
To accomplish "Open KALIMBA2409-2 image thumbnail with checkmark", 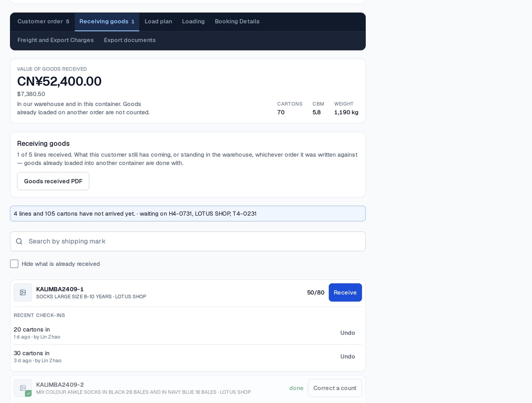I will point(23,388).
